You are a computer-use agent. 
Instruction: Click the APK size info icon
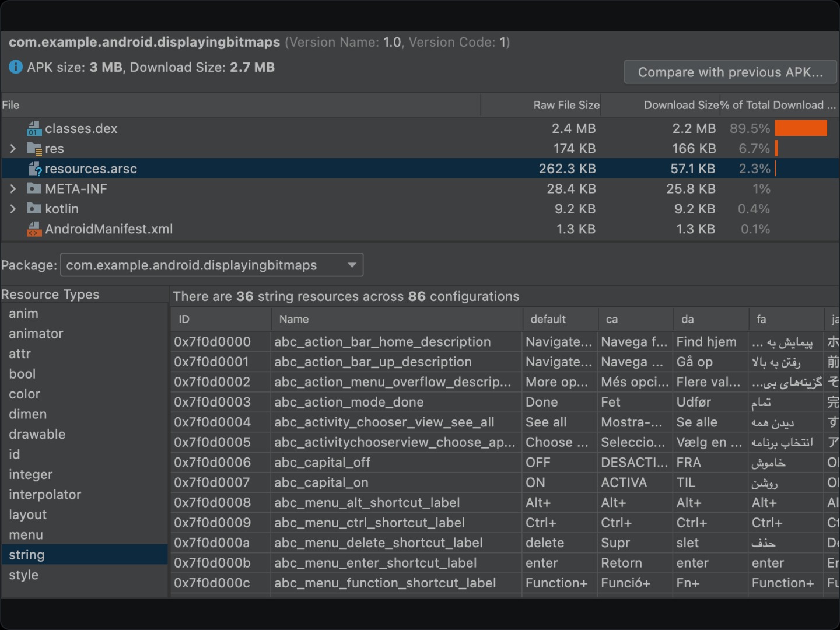[16, 67]
